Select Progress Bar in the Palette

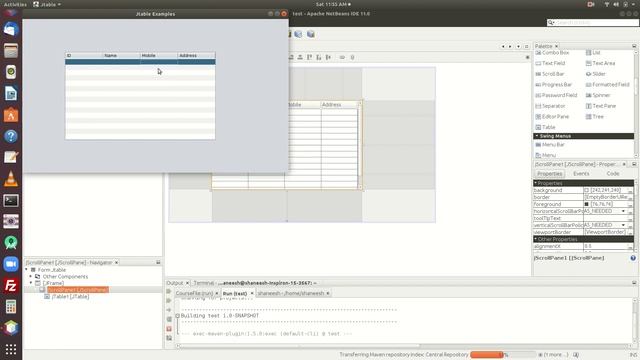553,84
